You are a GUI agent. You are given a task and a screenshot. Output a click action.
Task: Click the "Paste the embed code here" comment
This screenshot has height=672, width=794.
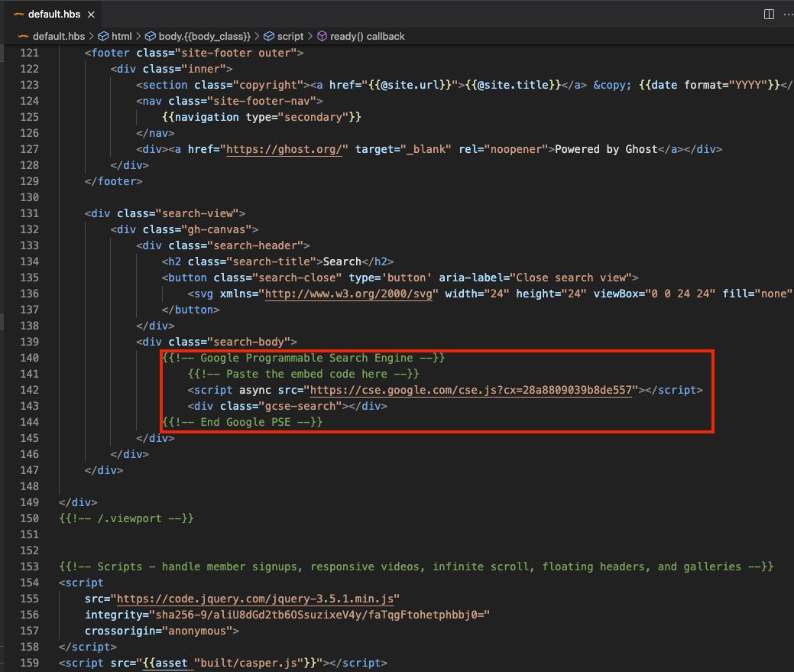click(x=303, y=375)
